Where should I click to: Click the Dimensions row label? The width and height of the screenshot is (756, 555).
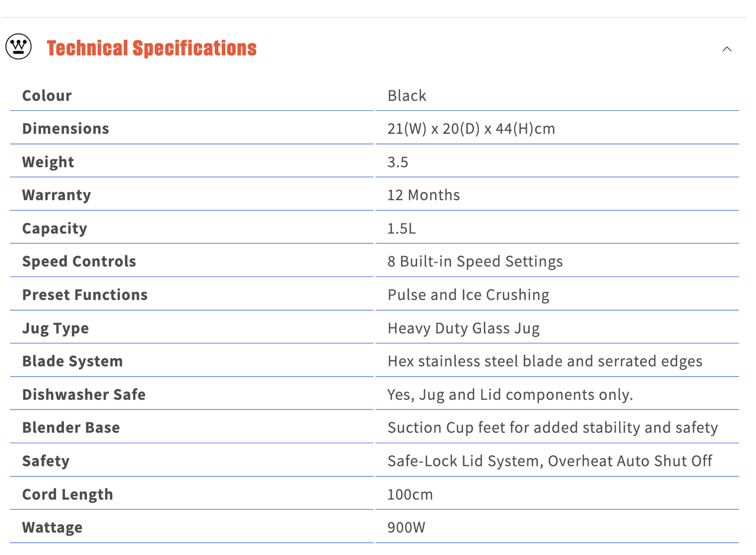pyautogui.click(x=66, y=129)
